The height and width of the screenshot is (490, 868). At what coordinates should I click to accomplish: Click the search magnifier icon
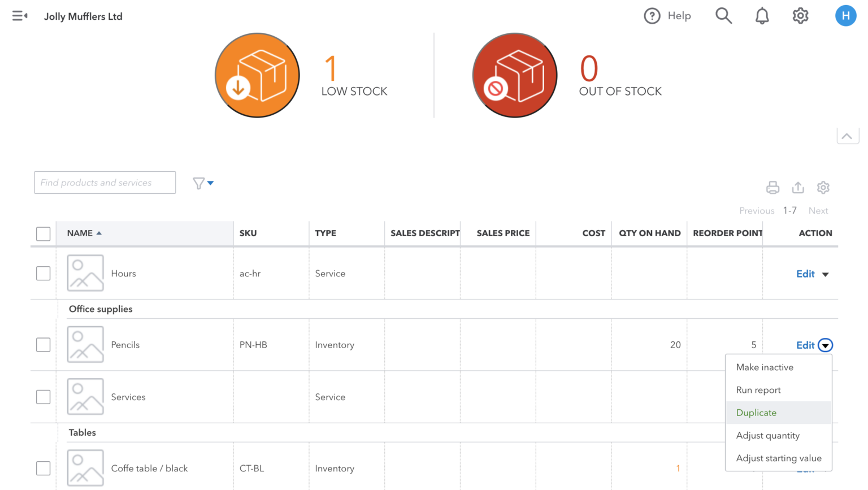pos(724,16)
